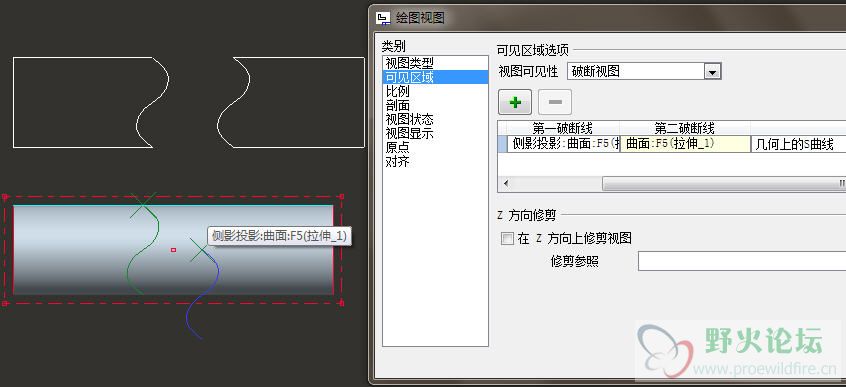
Task: Remove the break using the minus button
Action: 555,102
